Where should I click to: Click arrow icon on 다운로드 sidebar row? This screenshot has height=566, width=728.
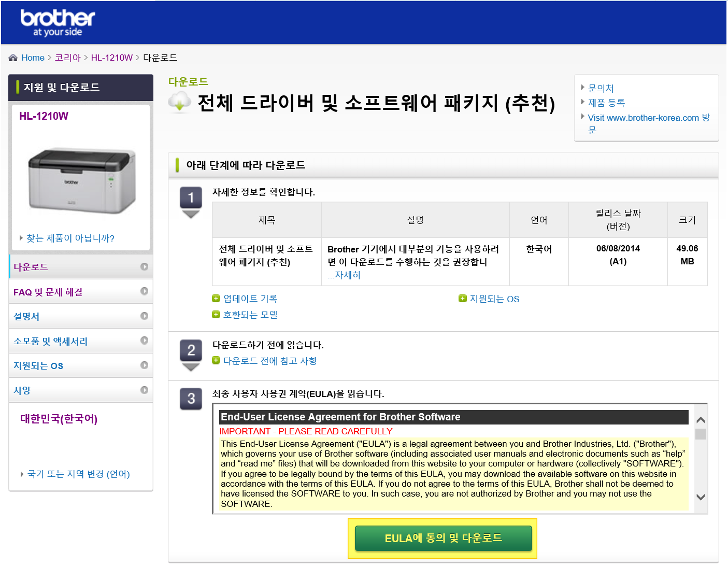pyautogui.click(x=144, y=266)
